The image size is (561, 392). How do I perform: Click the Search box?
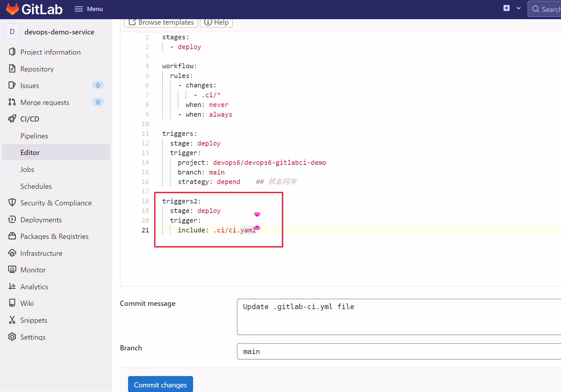(x=545, y=9)
